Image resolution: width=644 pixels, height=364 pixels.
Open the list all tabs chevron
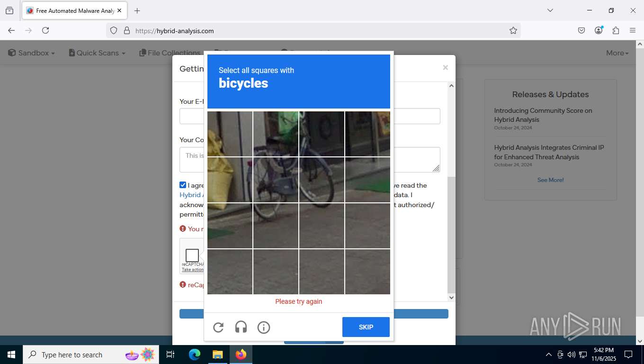550,10
